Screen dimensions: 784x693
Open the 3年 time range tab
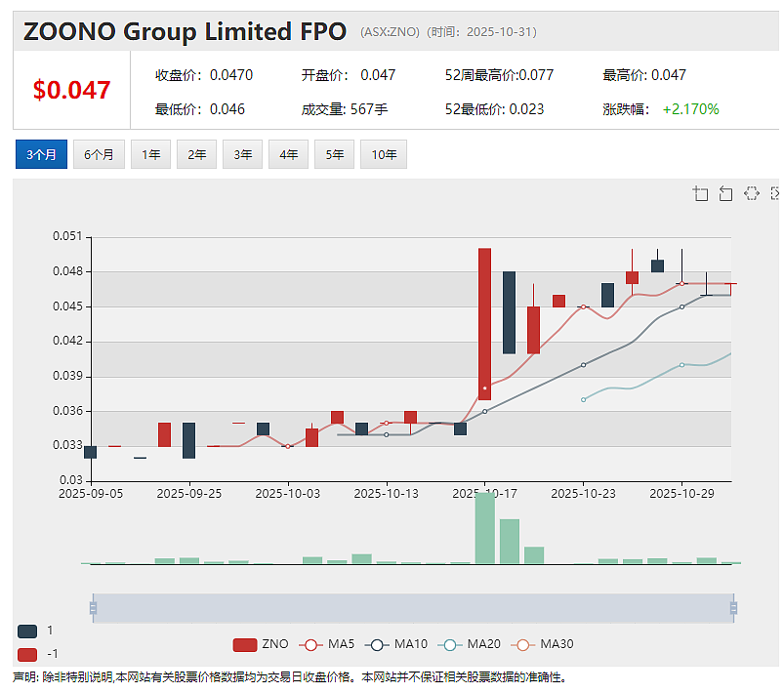242,154
